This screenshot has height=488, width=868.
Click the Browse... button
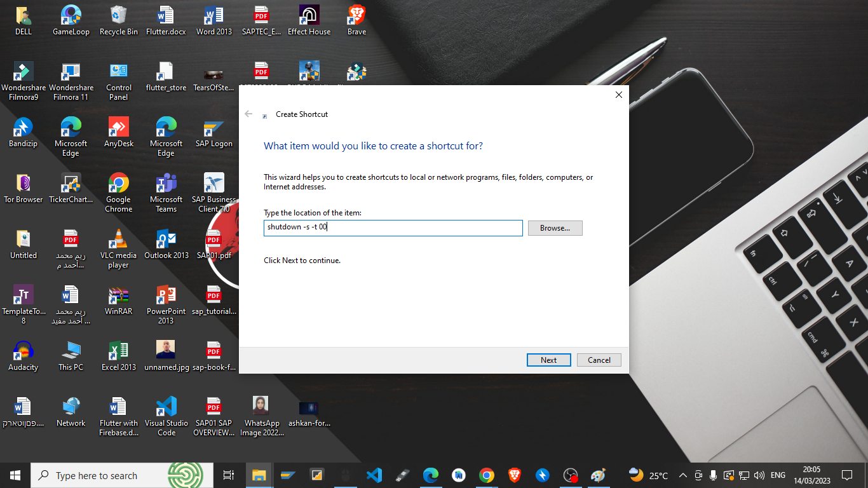point(555,227)
